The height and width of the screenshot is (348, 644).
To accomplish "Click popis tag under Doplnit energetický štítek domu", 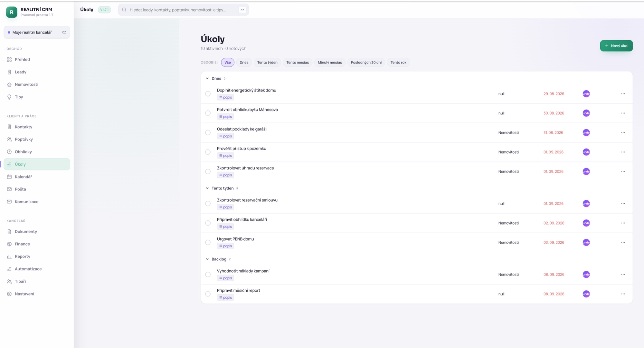I will click(225, 97).
